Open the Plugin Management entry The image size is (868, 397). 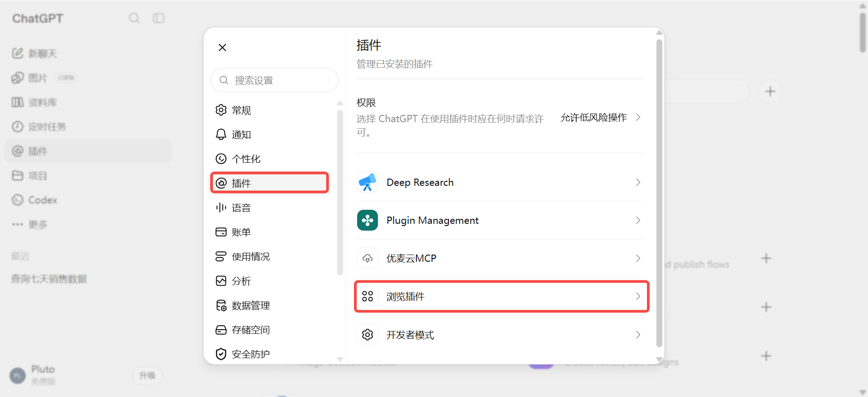[x=500, y=220]
